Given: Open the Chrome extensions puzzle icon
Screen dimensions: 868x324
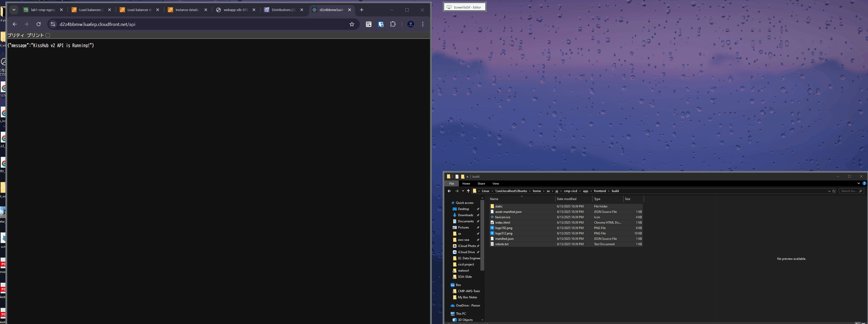Looking at the screenshot, I should tap(393, 24).
